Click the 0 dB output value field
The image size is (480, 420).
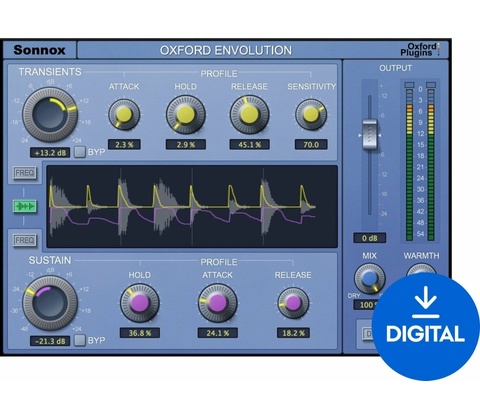pos(369,238)
